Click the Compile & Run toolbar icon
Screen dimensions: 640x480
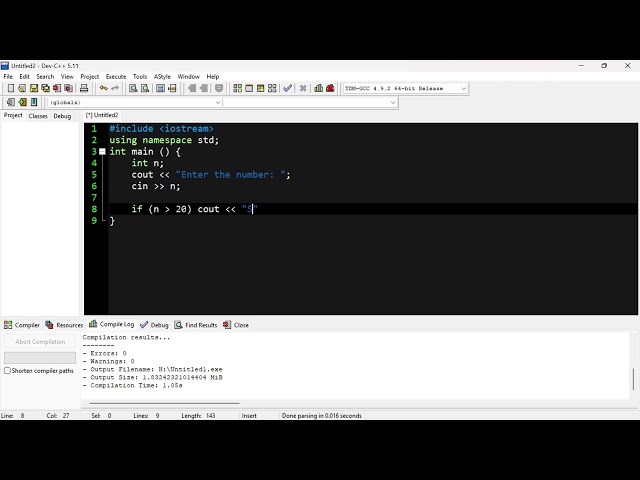tap(260, 88)
